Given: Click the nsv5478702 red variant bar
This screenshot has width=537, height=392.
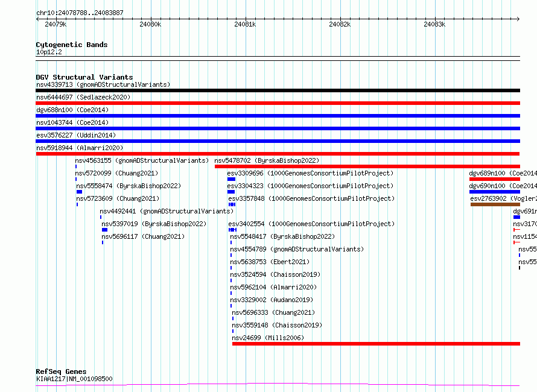Looking at the screenshot, I should 367,166.
